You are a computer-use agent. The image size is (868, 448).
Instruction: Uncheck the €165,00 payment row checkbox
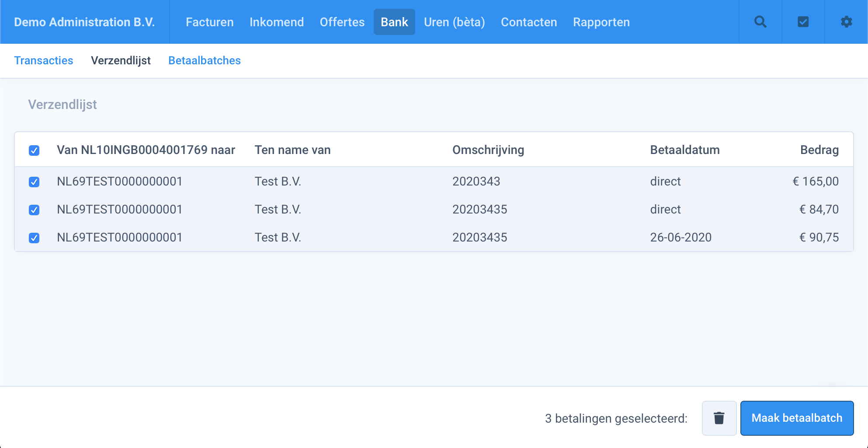coord(34,182)
